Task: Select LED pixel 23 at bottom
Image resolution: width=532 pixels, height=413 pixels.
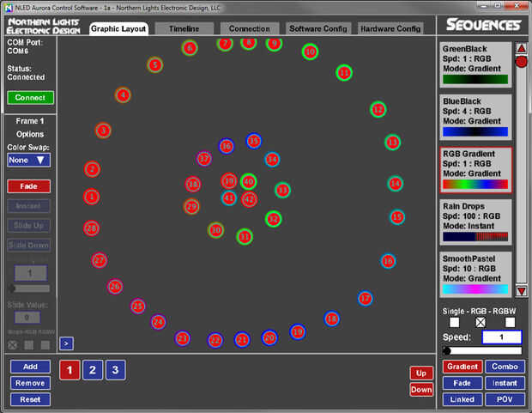Action: coord(183,338)
